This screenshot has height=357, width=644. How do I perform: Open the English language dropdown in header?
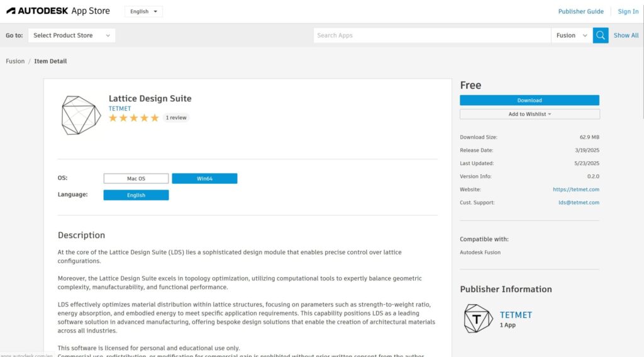[x=143, y=11]
